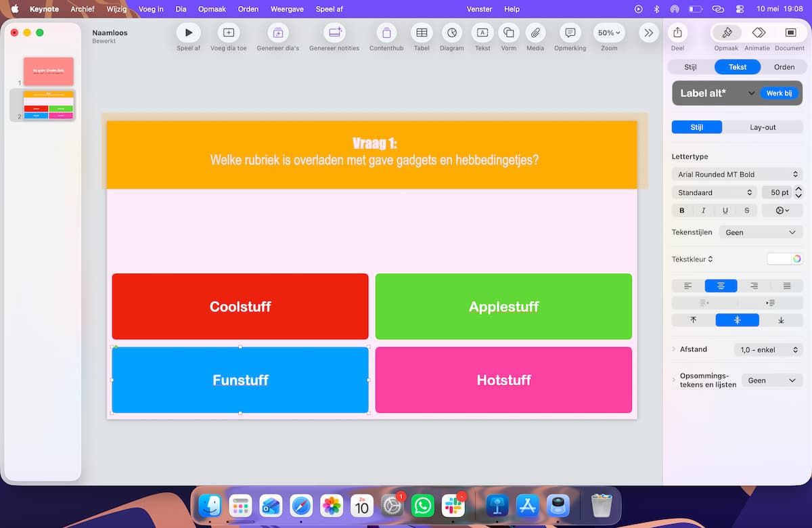Click the Vraag 1 orange title banner

pos(371,155)
